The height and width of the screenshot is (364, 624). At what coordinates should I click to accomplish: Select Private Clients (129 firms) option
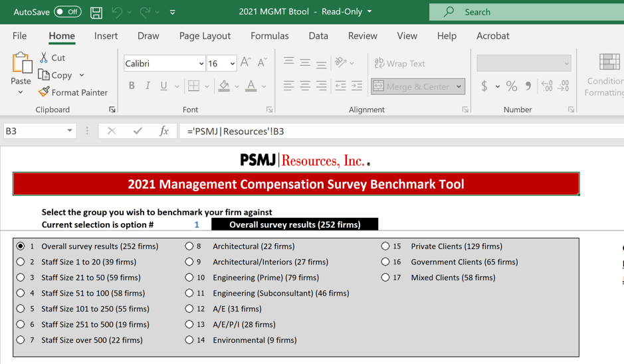tap(385, 246)
